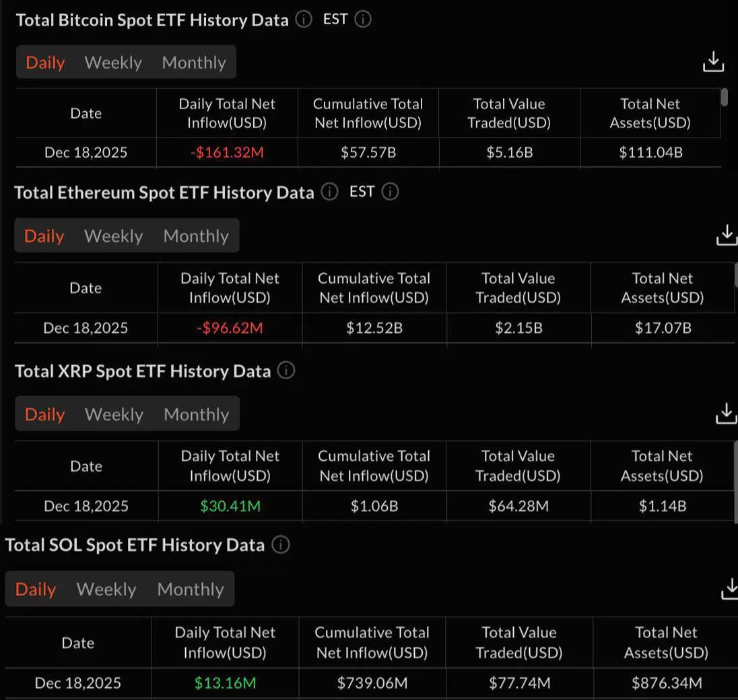Viewport: 738px width, 700px height.
Task: Switch XRP ETF table to Weekly
Action: [114, 414]
